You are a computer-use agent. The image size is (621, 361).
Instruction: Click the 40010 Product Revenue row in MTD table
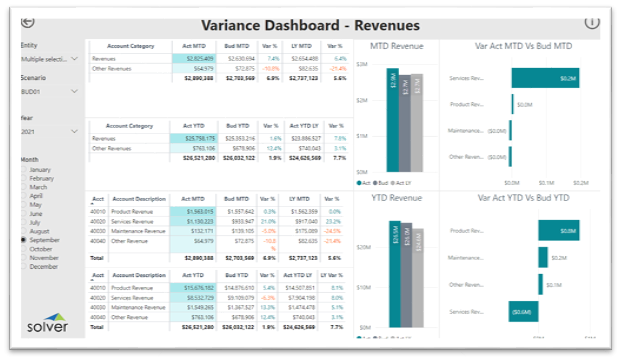[x=216, y=211]
